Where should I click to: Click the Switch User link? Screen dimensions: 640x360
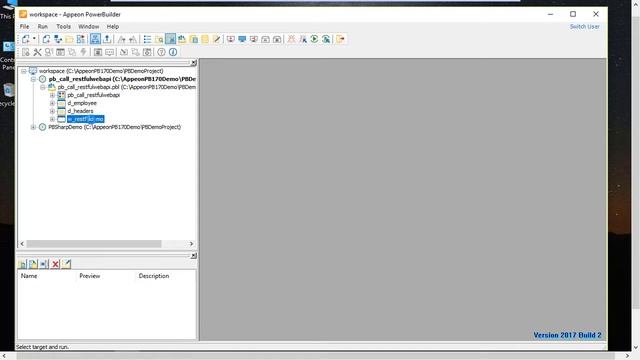584,27
